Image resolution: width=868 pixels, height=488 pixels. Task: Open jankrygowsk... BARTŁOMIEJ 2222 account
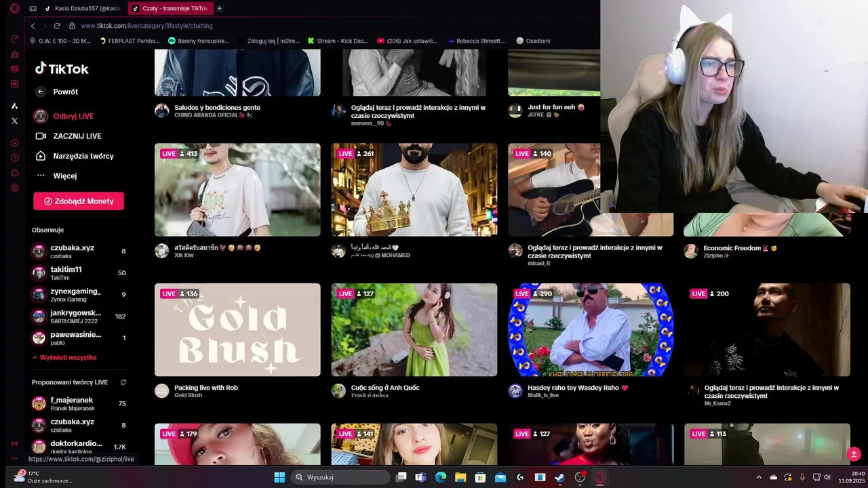(79, 316)
